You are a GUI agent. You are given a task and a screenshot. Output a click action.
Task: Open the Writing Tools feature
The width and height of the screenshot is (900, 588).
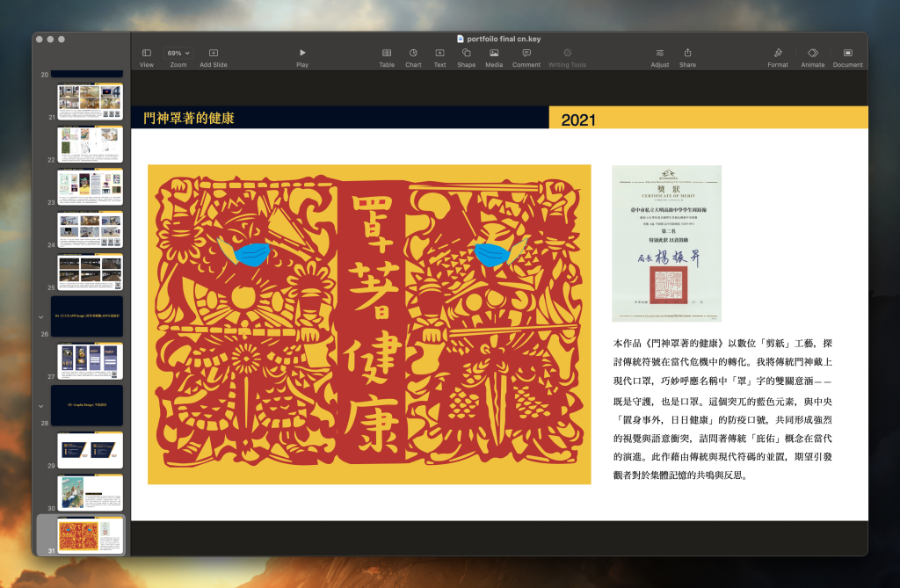(567, 53)
